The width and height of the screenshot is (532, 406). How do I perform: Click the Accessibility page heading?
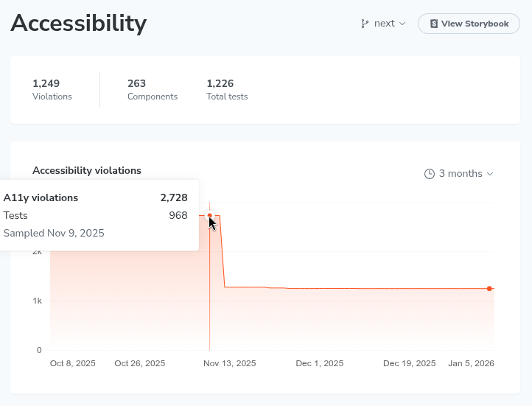(79, 24)
